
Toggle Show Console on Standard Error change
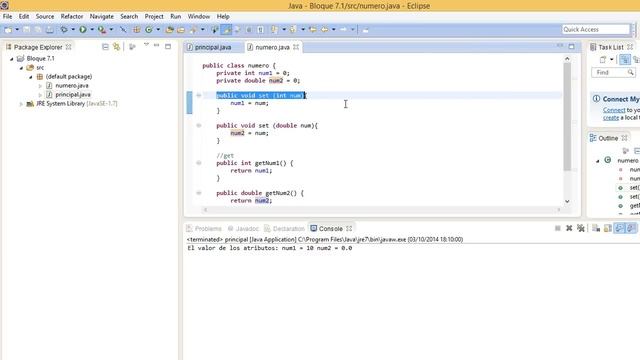[x=631, y=228]
